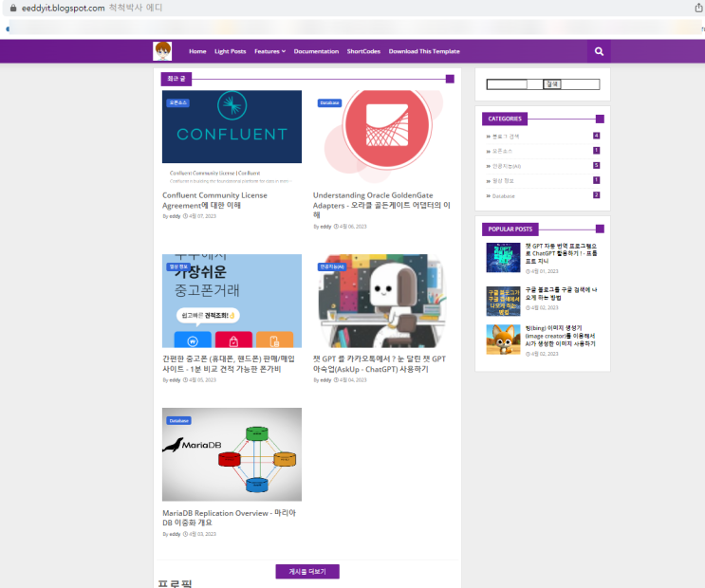Click the Database tag on the GoldenGate thumbnail
Screen dimensions: 705x588
point(329,103)
